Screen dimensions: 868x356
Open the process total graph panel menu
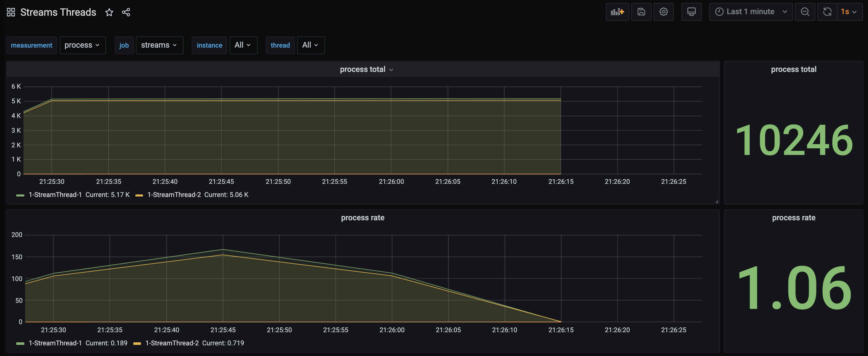pos(366,69)
